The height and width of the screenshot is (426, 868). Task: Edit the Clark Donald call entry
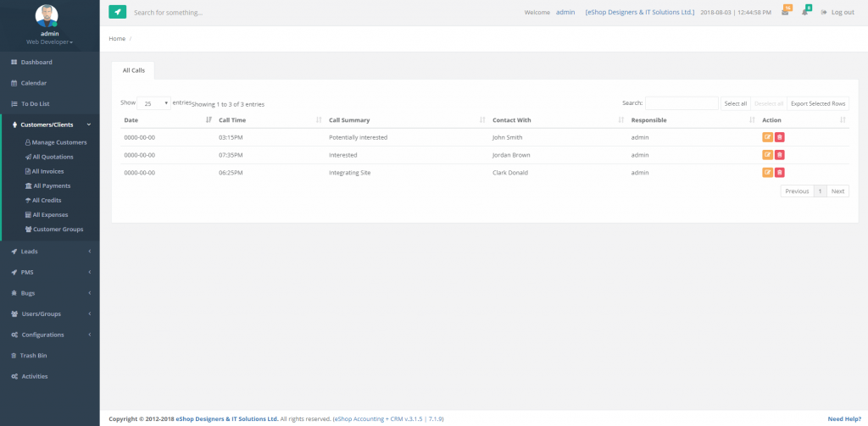pos(767,173)
